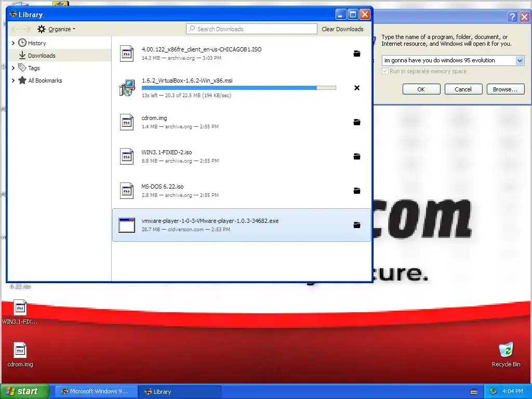Cancel the VirtualBox msi download
The width and height of the screenshot is (532, 399).
click(356, 88)
